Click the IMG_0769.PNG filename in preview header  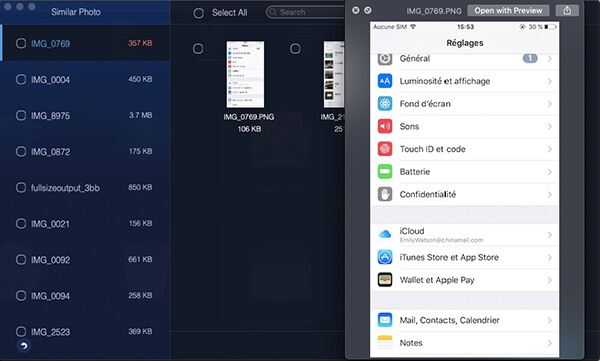point(434,11)
